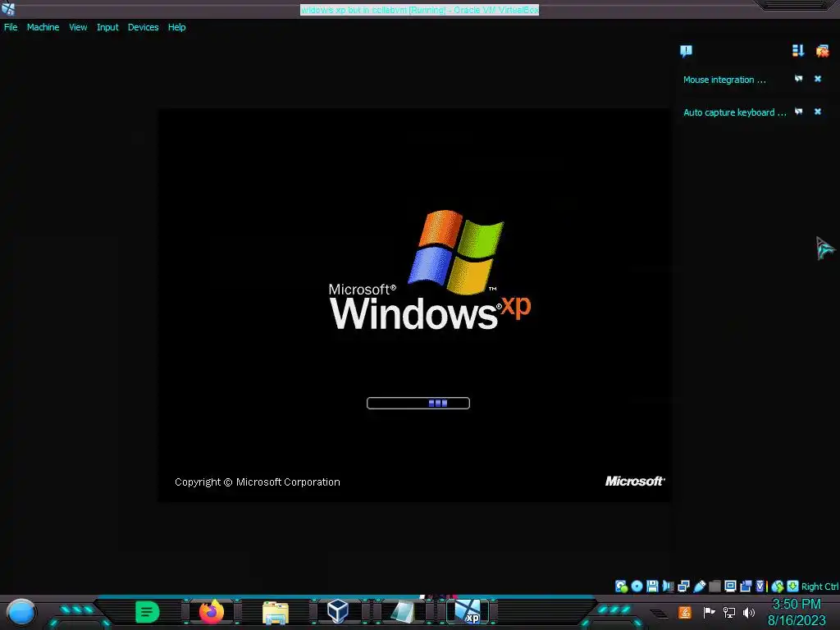Click the shared folders status icon

point(714,586)
